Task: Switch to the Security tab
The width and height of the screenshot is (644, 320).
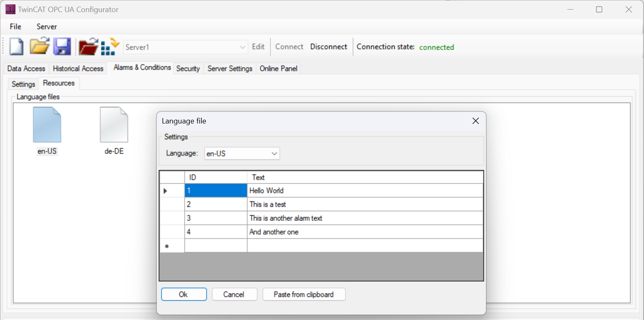Action: (188, 68)
